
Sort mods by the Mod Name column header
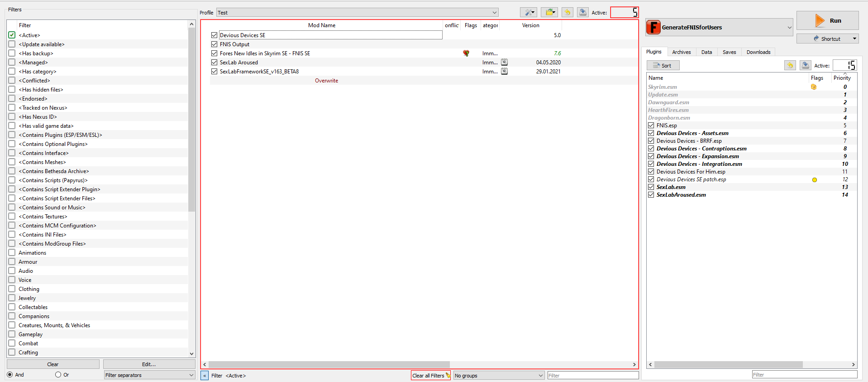[322, 25]
